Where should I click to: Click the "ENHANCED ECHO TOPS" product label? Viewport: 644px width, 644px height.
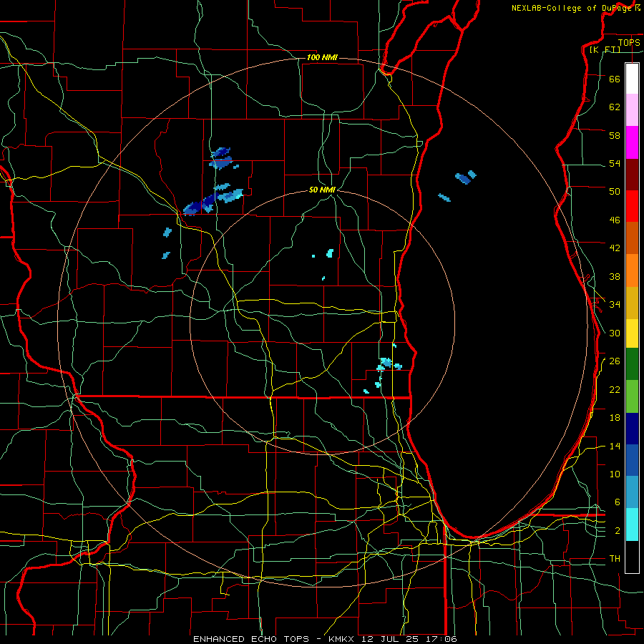[251, 639]
